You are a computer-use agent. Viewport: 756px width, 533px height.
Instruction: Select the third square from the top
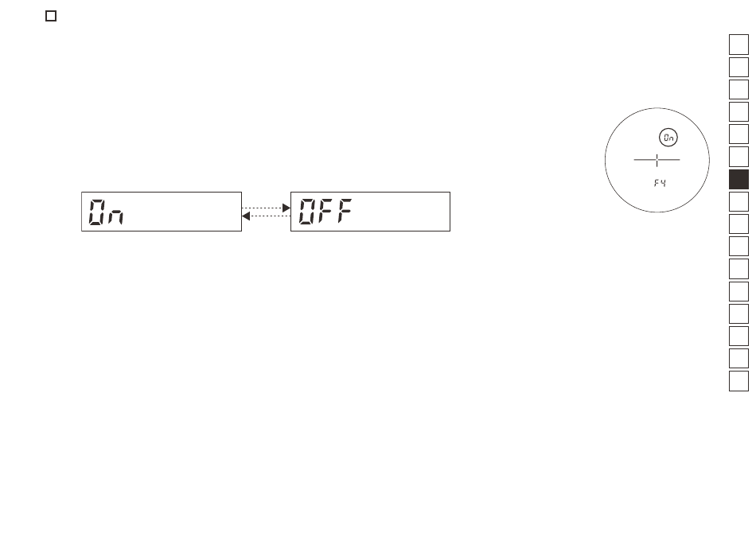pos(738,89)
